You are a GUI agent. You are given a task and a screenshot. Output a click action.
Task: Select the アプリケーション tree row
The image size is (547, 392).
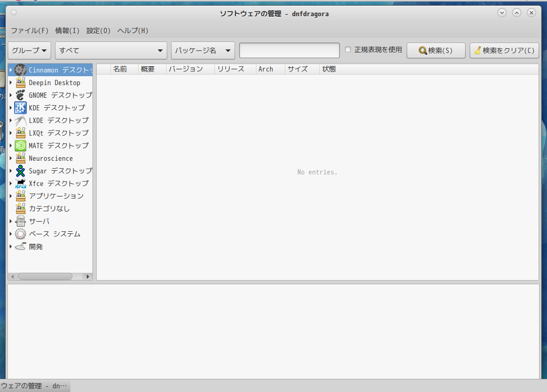[50, 196]
